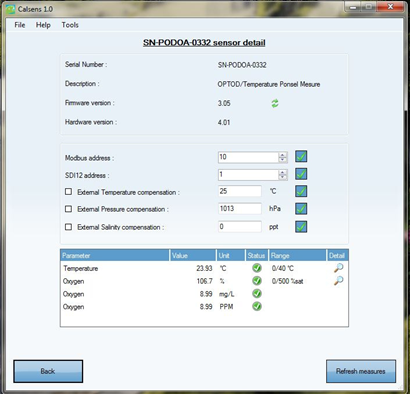Increase the SDI12 address with the up arrow

[x=283, y=172]
